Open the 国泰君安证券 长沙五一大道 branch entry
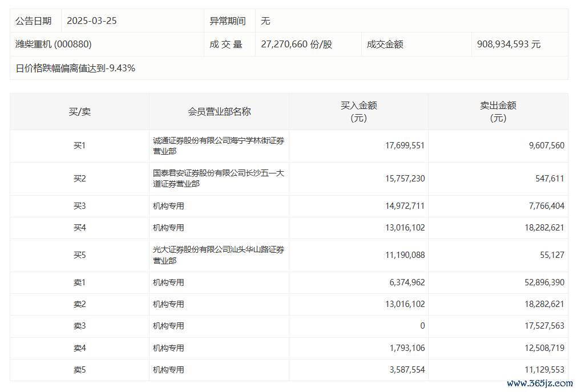This screenshot has width=577, height=392. click(x=218, y=179)
